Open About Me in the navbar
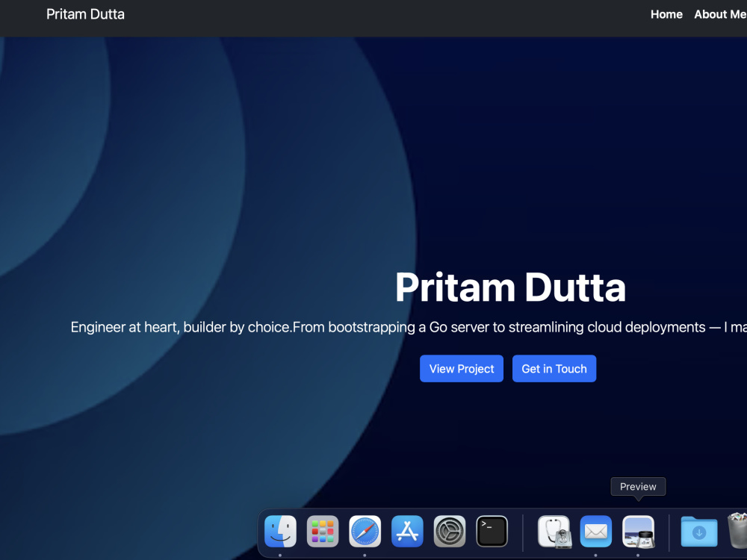Viewport: 747px width, 560px height. pos(720,14)
